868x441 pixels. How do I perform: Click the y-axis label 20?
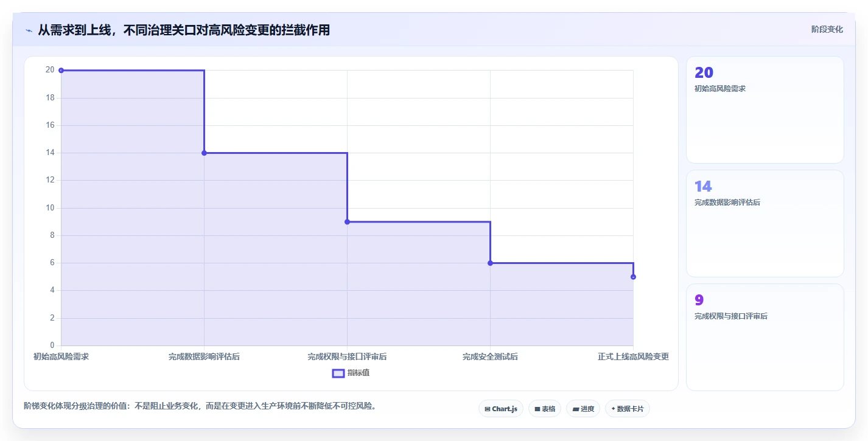tap(50, 70)
